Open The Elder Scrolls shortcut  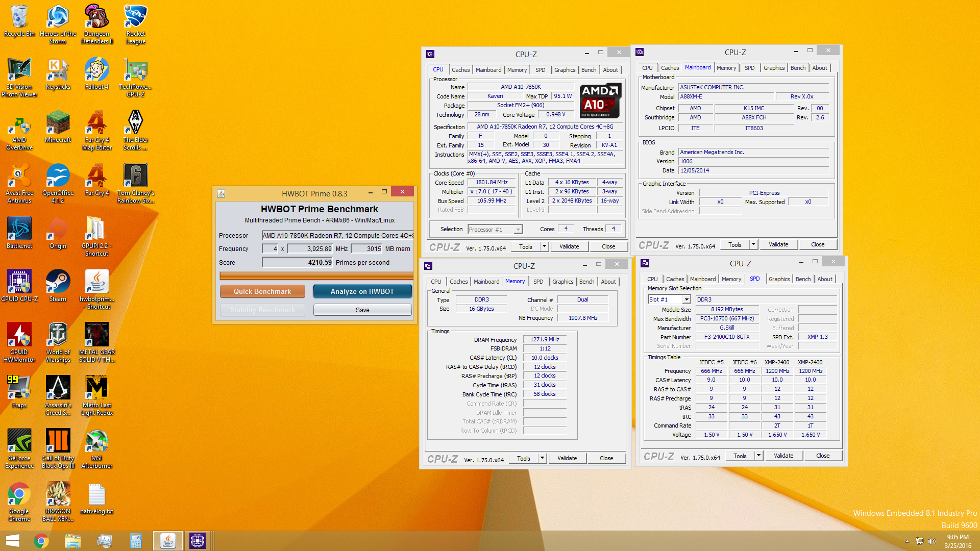136,131
